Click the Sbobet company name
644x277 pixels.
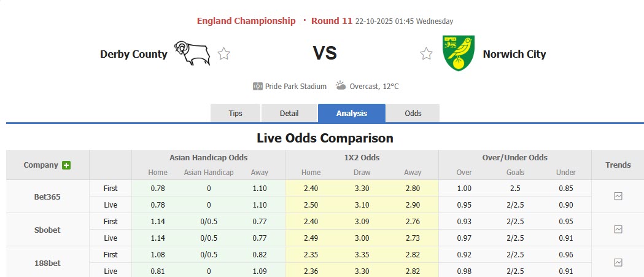47,230
